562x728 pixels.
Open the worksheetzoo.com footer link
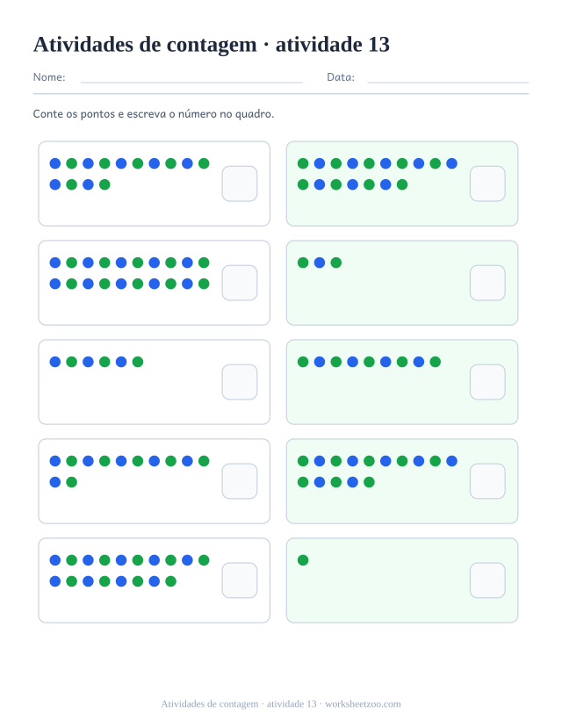pyautogui.click(x=363, y=704)
